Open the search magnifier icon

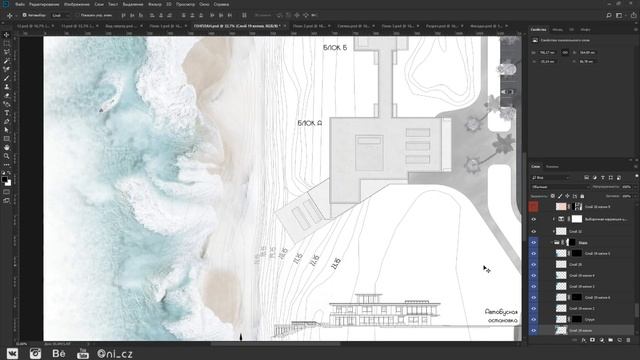click(x=609, y=16)
